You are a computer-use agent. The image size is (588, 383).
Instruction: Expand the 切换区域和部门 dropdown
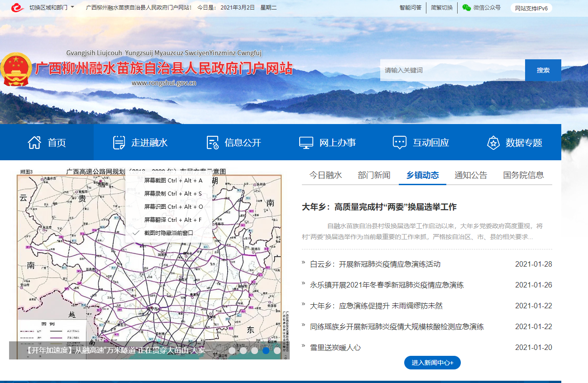52,8
